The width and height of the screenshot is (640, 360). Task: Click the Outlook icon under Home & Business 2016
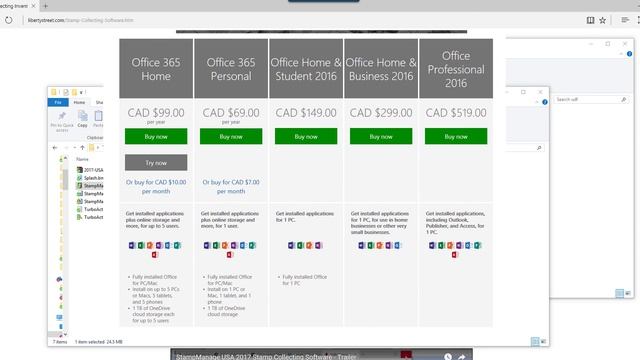[398, 245]
